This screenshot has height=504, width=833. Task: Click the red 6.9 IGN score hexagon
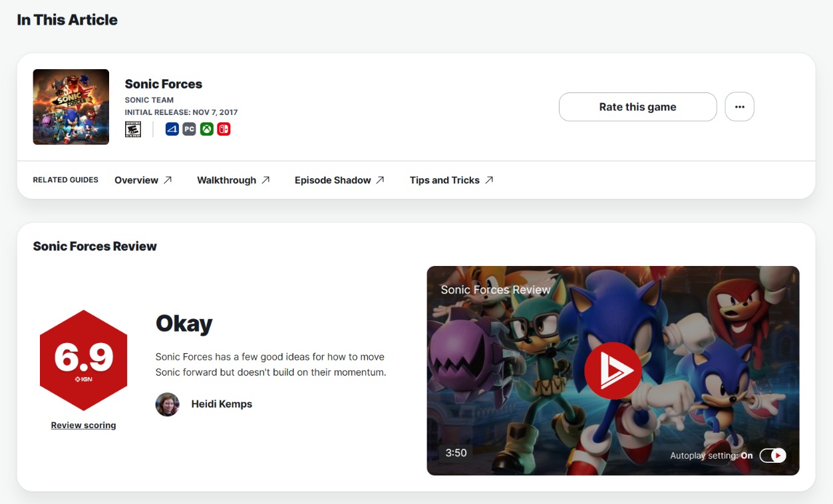(83, 360)
